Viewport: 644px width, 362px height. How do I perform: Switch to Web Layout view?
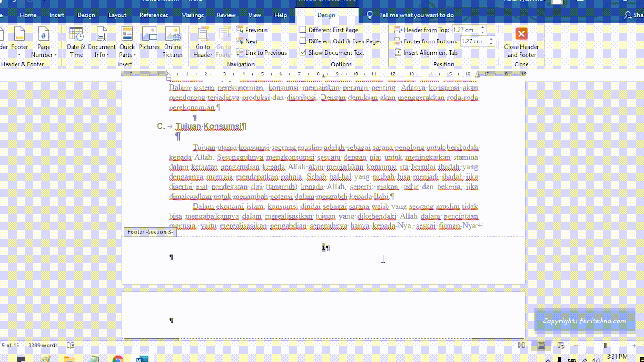(561, 346)
